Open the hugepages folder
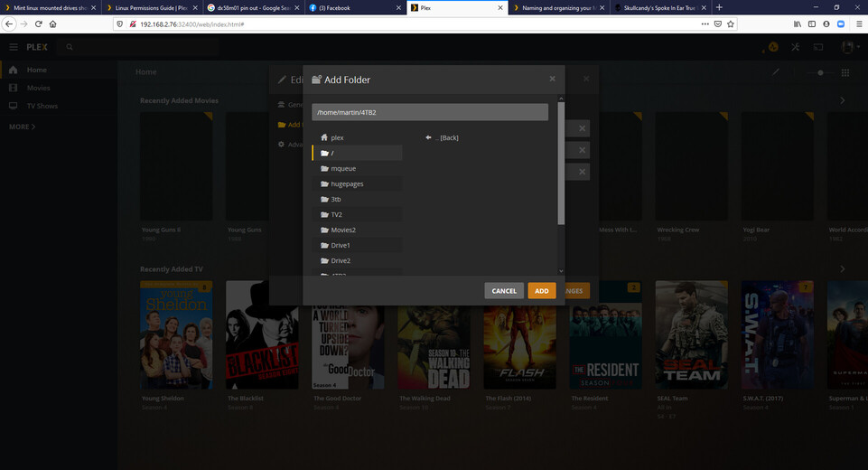Viewport: 868px width, 470px height. (x=357, y=184)
